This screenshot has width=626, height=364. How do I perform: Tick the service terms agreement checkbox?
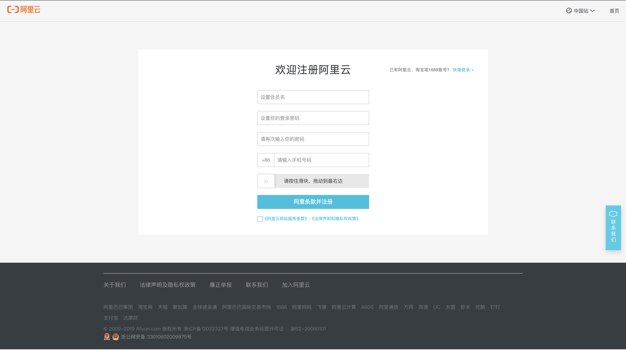click(x=260, y=219)
